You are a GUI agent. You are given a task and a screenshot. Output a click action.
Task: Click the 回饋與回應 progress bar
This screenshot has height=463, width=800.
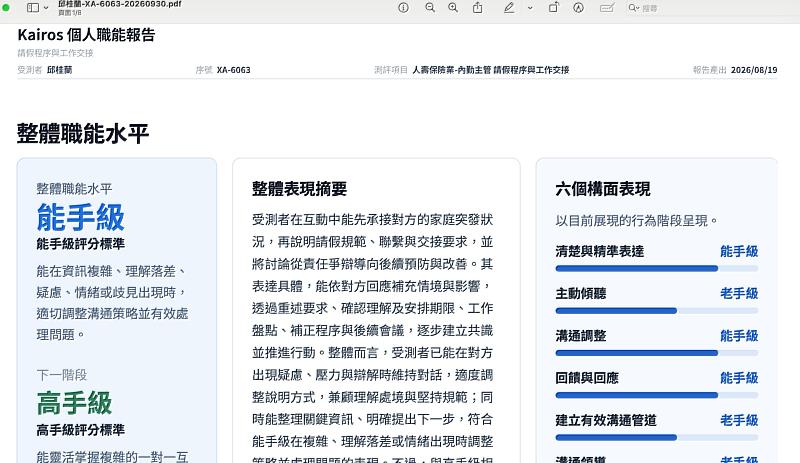coord(657,395)
